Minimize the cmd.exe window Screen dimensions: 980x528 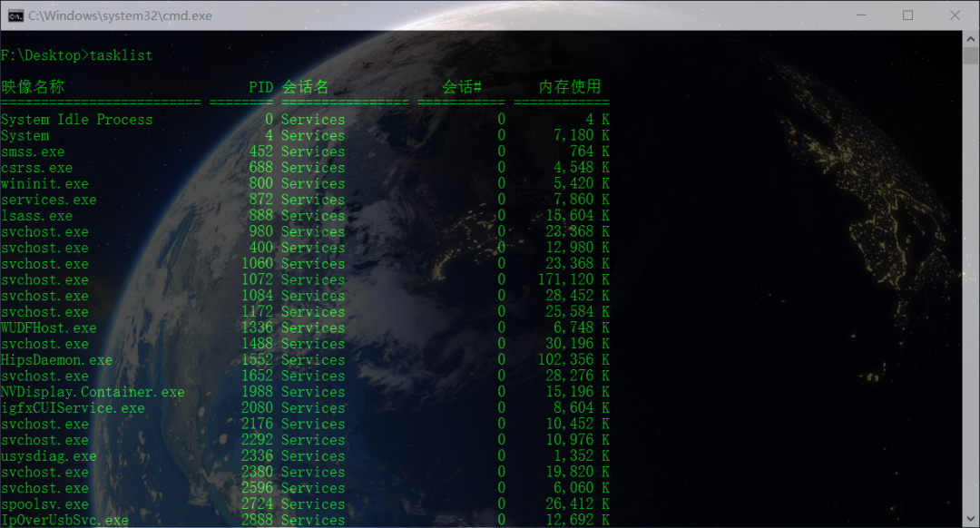click(861, 15)
